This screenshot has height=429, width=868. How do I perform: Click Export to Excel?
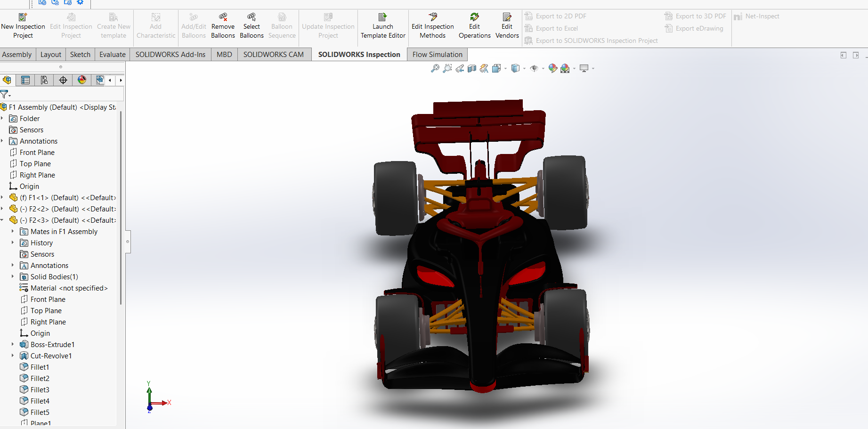pos(557,28)
